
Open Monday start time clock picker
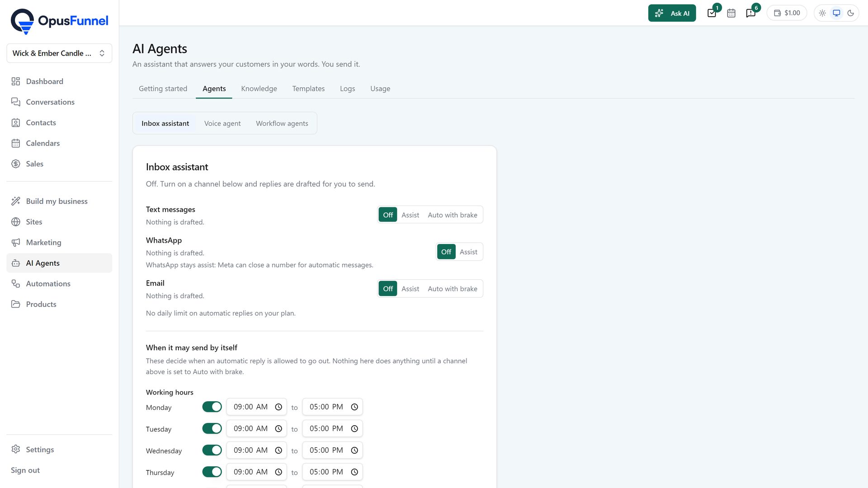pyautogui.click(x=278, y=407)
